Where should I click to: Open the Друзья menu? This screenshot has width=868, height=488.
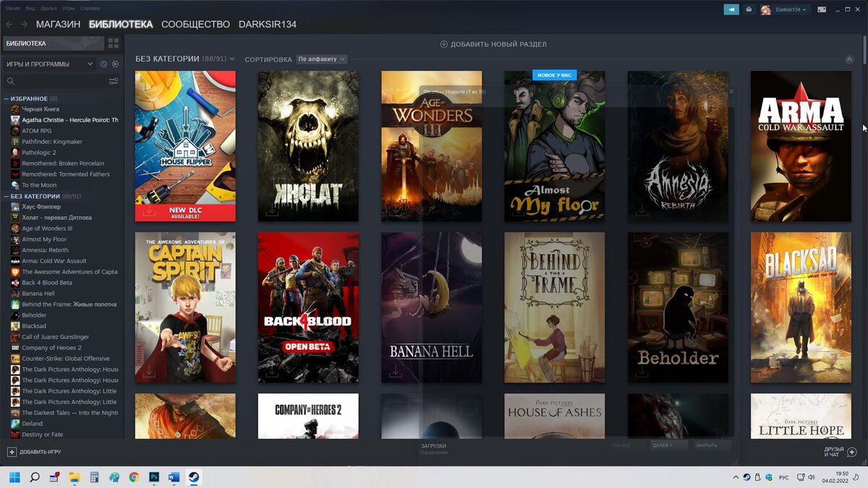pos(48,9)
